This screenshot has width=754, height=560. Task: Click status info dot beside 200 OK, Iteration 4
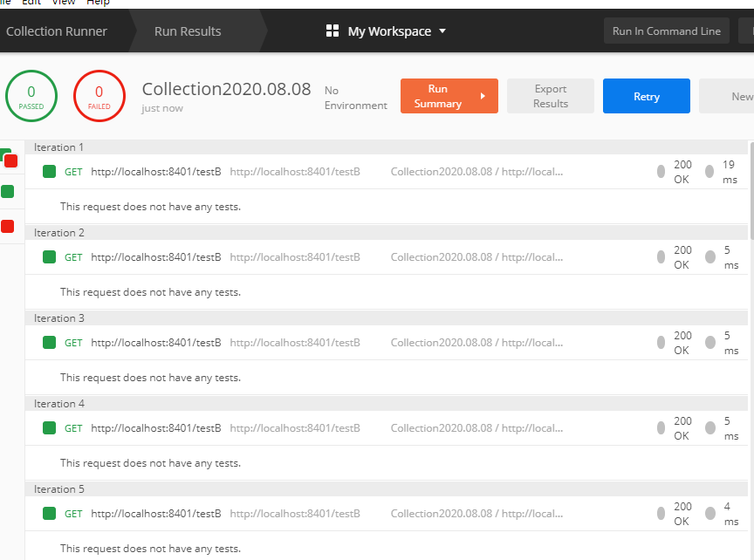661,428
